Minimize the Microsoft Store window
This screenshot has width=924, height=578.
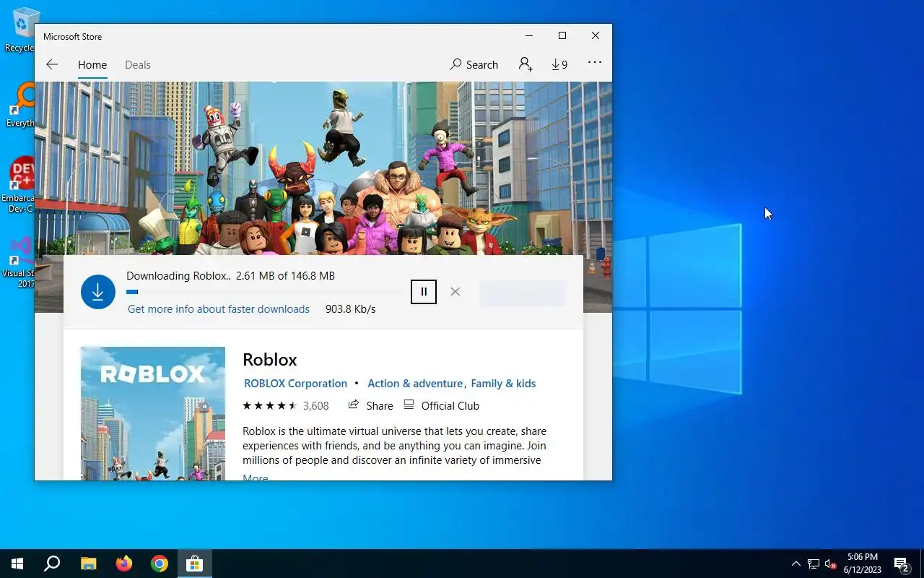pos(529,35)
